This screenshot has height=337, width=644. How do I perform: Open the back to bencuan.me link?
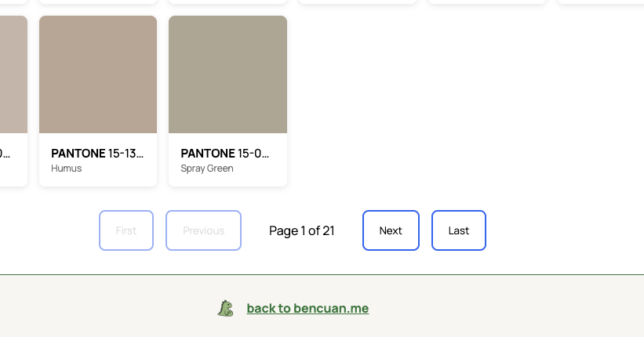pyautogui.click(x=307, y=309)
